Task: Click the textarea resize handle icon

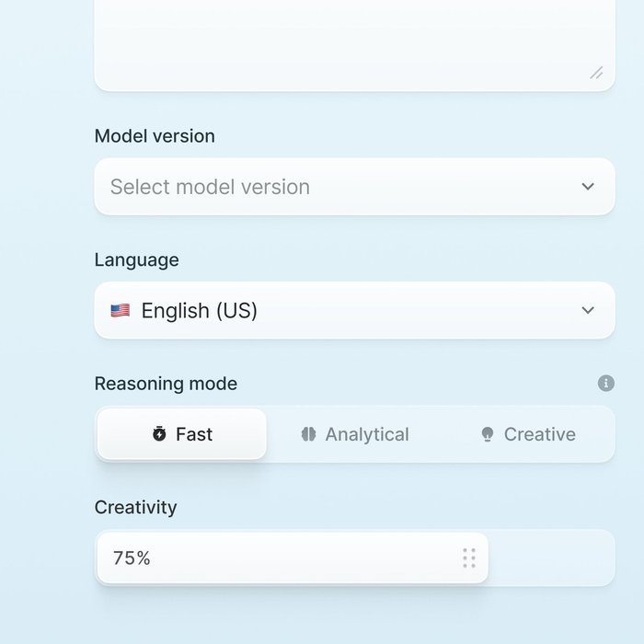Action: 596,73
